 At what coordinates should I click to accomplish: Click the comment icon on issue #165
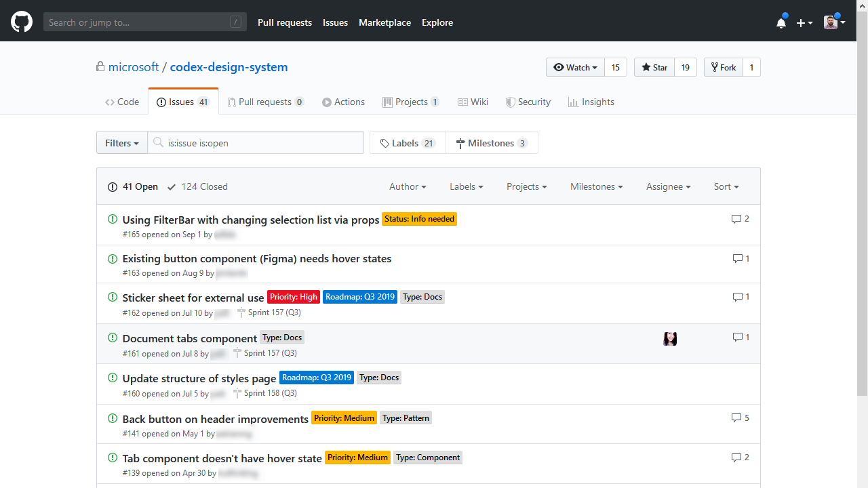(x=736, y=219)
